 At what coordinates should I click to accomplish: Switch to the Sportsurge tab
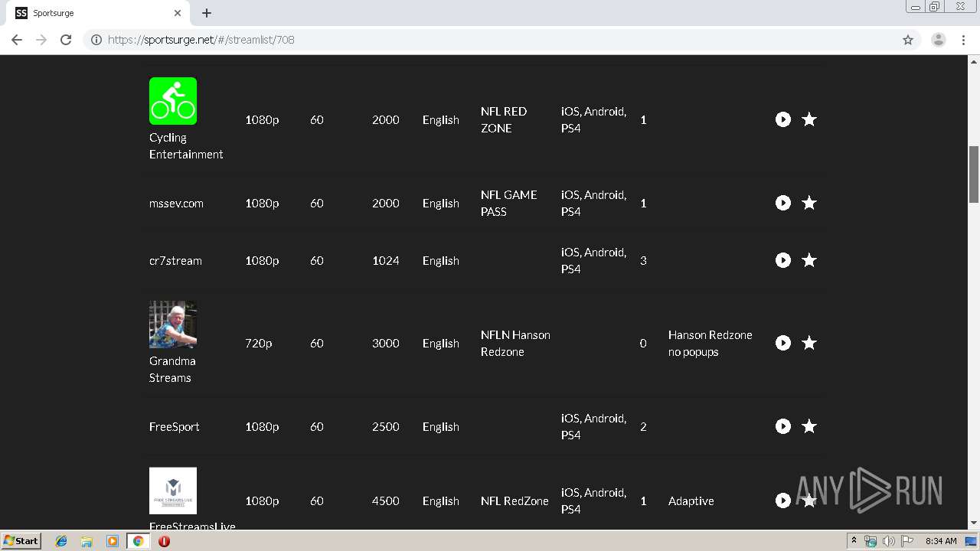pos(98,13)
